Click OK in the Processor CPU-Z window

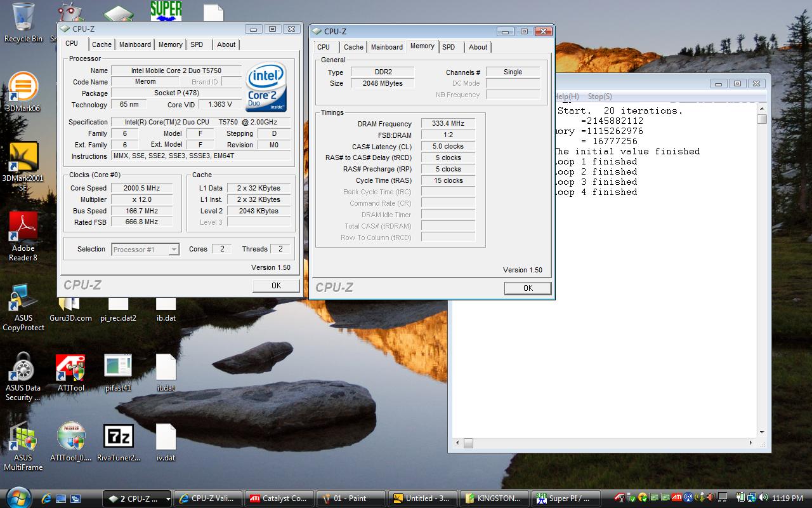pyautogui.click(x=276, y=286)
